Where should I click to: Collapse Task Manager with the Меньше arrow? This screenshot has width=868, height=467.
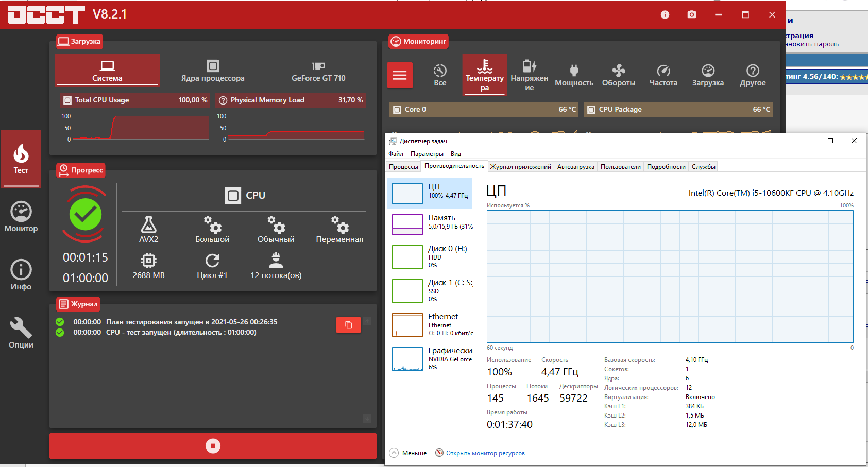(x=394, y=453)
